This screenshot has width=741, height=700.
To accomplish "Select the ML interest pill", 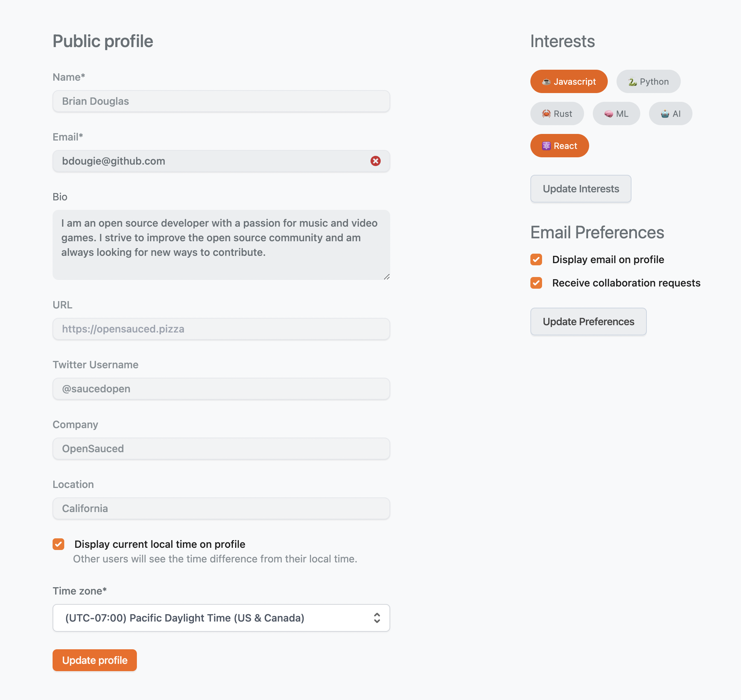I will 616,114.
